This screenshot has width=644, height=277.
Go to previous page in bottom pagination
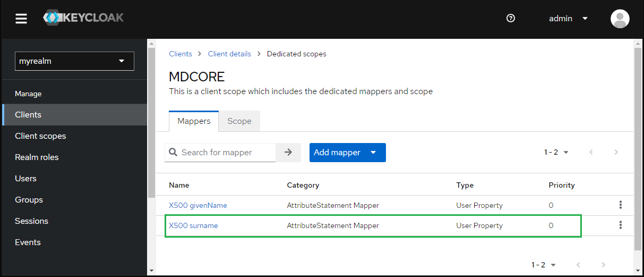578,265
